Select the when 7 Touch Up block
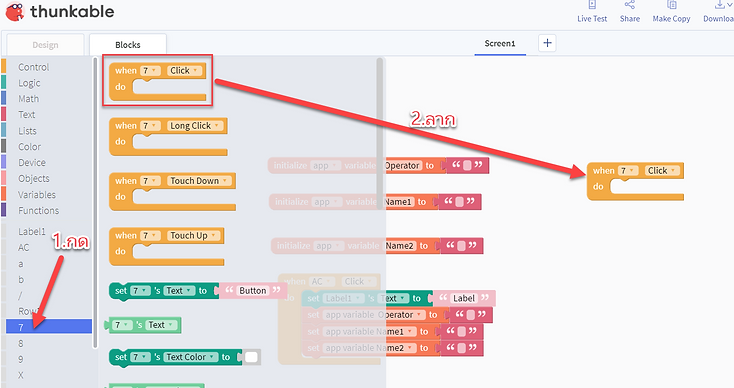This screenshot has height=388, width=734. [x=167, y=246]
